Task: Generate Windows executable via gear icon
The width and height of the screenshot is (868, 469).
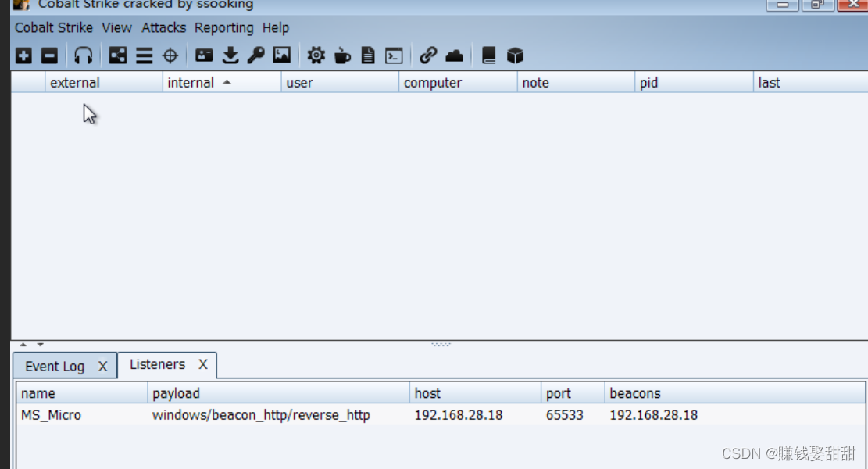Action: (316, 55)
